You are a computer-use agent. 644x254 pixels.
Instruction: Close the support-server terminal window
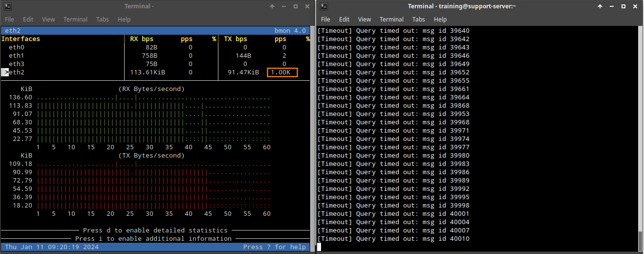[634, 6]
